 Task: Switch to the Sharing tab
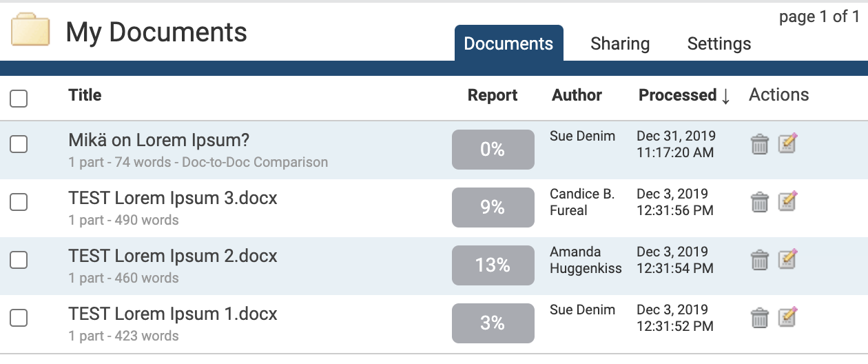[x=620, y=44]
